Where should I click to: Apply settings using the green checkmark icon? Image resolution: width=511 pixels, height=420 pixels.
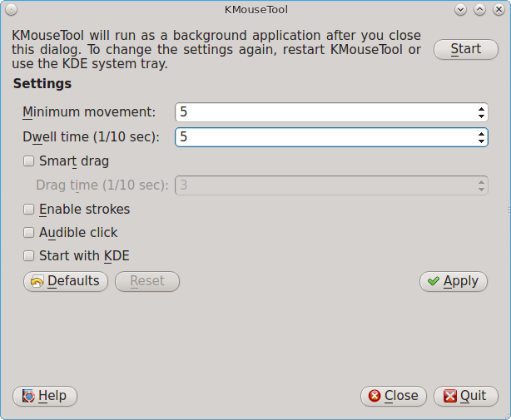tap(434, 281)
